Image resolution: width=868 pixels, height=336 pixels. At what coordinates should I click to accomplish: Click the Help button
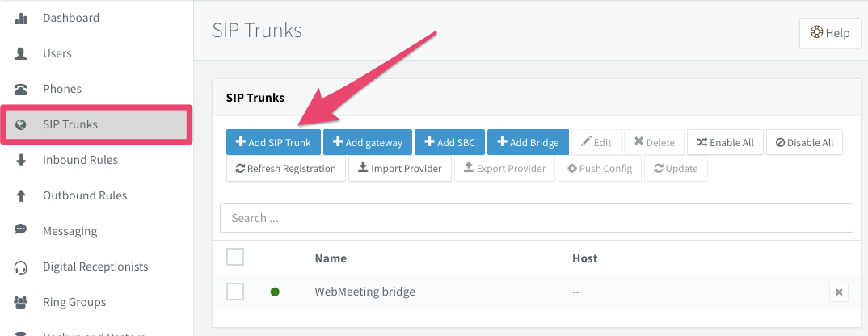pos(830,33)
